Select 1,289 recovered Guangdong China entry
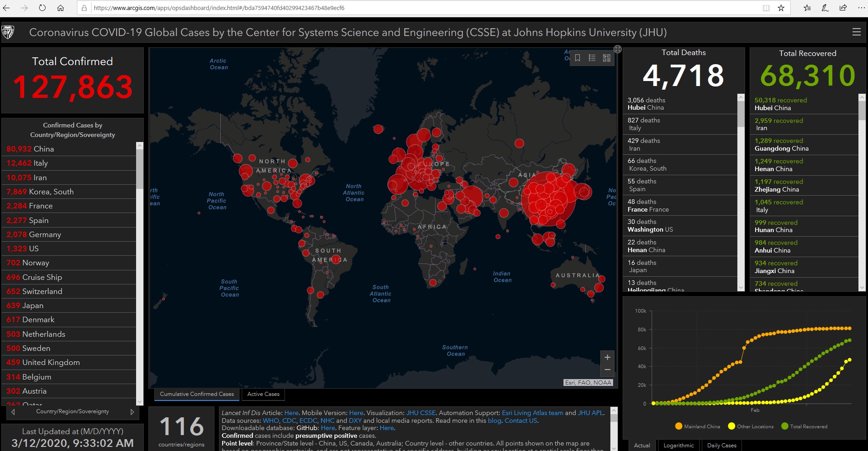 (804, 145)
